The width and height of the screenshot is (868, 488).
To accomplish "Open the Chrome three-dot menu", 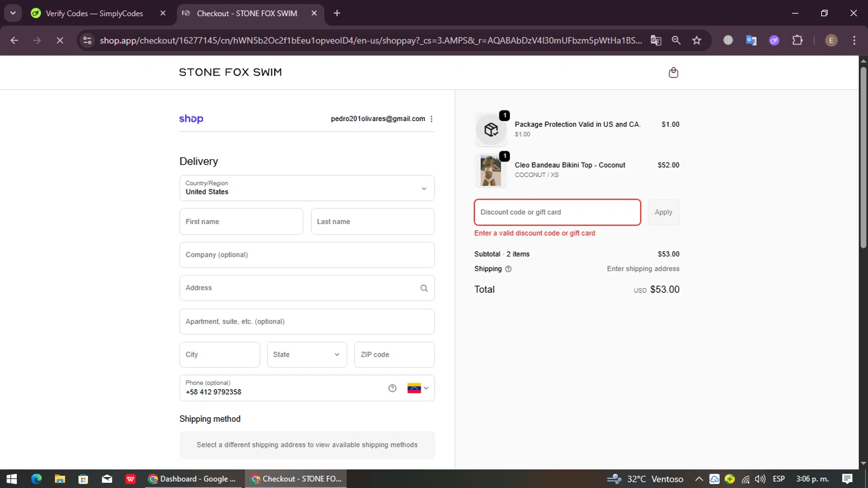I will pyautogui.click(x=854, y=41).
